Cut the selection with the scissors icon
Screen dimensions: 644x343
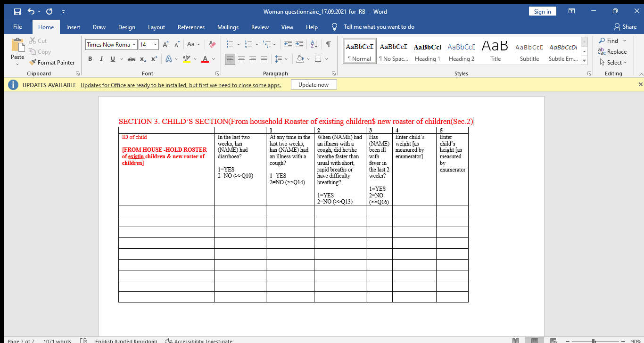33,41
